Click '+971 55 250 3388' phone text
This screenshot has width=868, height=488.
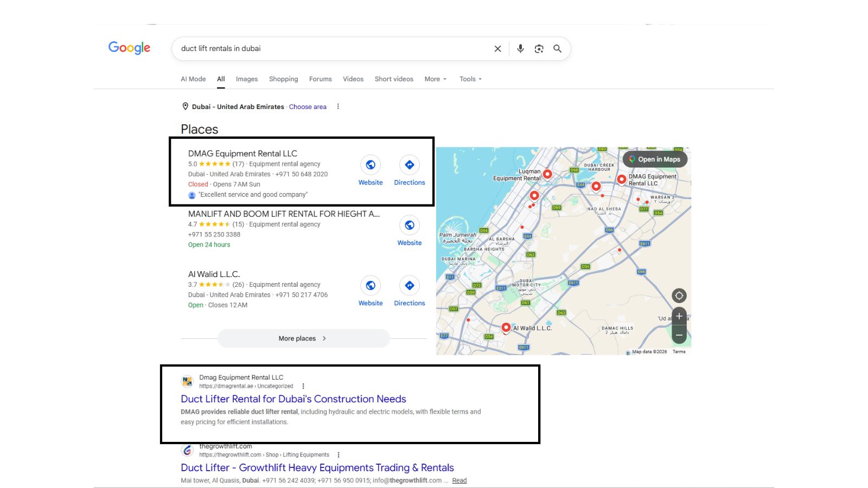214,235
